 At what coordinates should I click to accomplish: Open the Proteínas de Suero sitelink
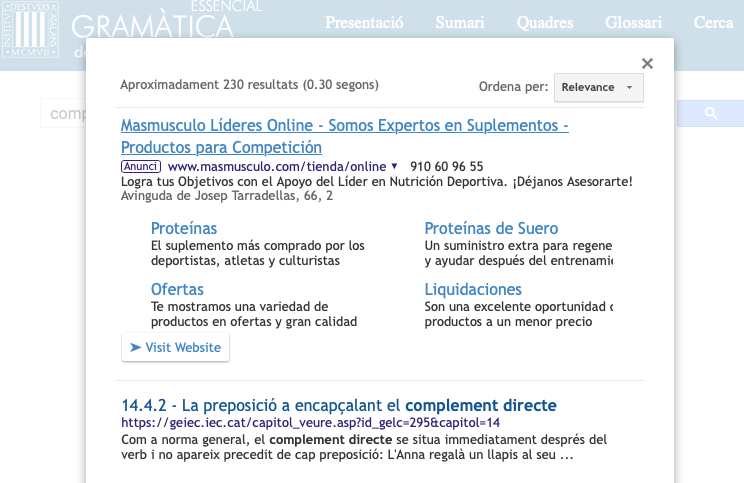(x=491, y=228)
